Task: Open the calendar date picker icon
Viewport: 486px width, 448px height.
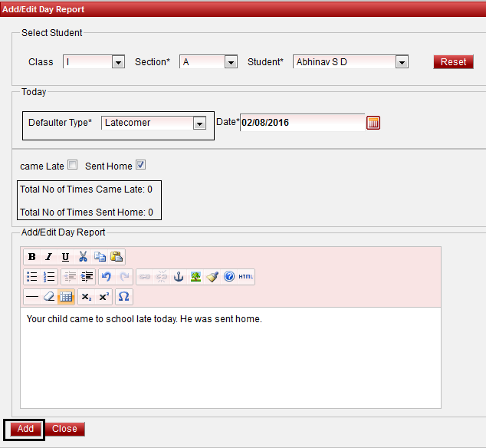Action: click(373, 123)
